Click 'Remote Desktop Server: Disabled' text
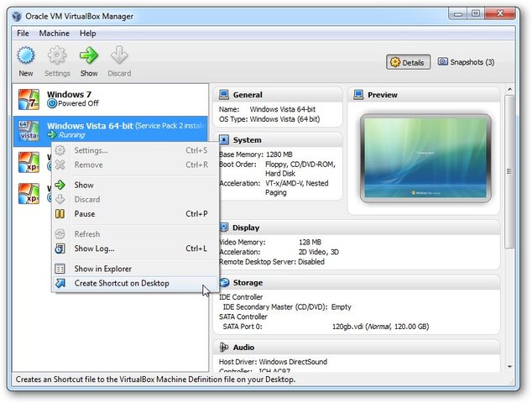532x403 pixels. 272,262
